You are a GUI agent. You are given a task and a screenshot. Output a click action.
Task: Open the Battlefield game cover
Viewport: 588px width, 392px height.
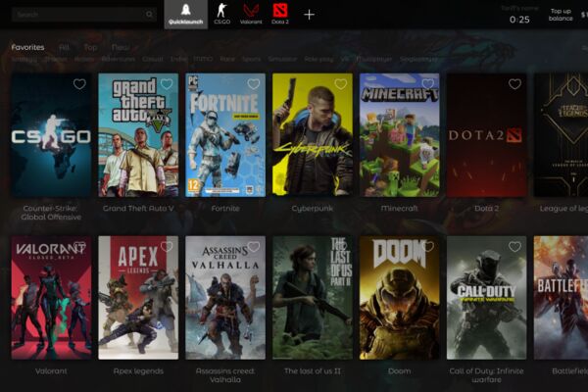[561, 298]
